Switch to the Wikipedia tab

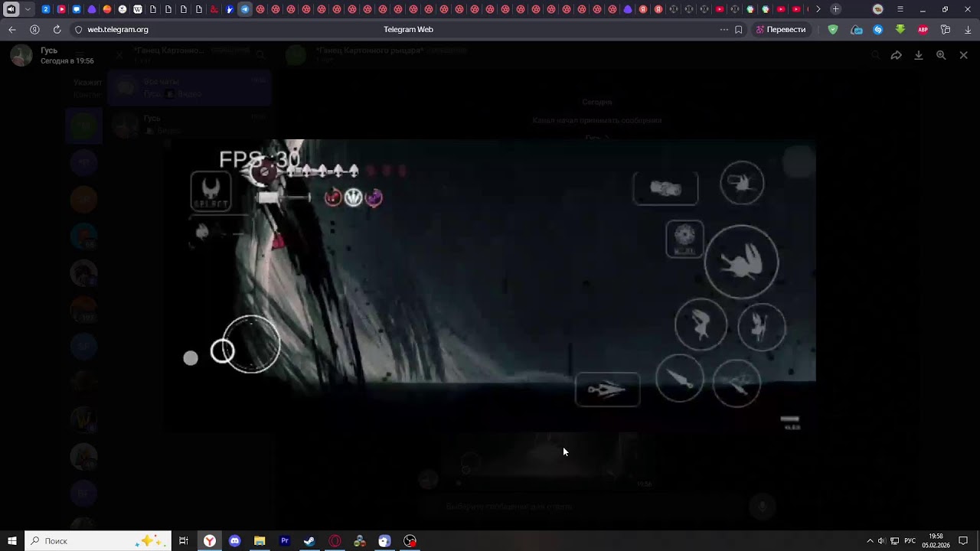point(138,9)
